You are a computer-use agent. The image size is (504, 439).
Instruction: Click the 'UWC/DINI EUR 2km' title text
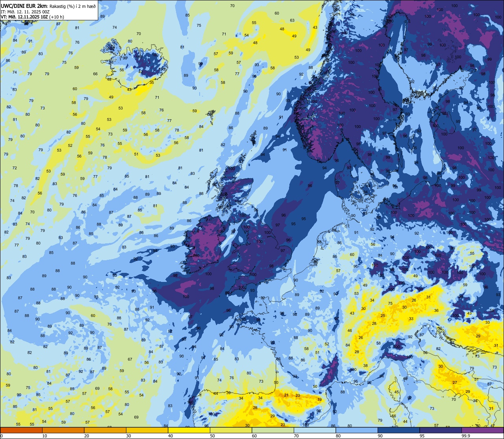pyautogui.click(x=23, y=6)
